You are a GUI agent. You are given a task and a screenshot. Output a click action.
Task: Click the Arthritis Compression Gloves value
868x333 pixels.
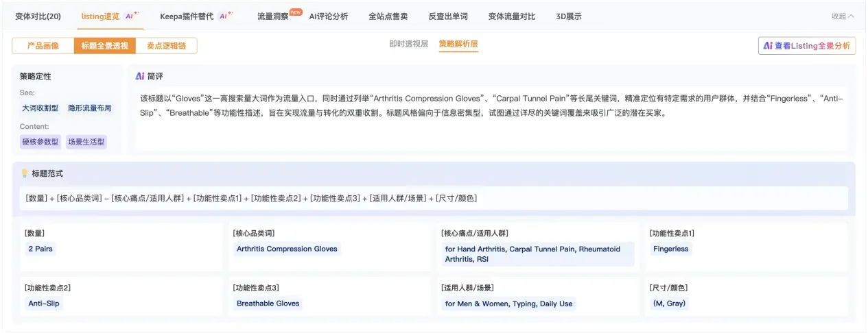(287, 249)
